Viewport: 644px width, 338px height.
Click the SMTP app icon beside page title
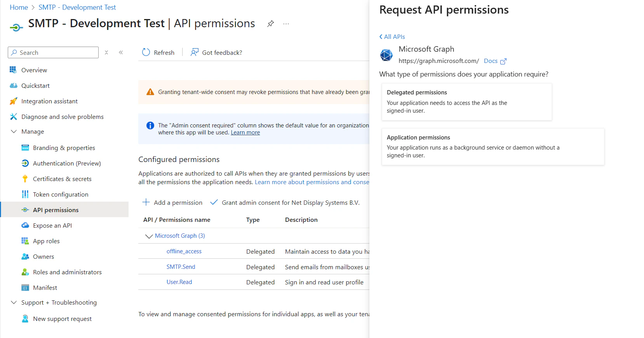point(16,28)
